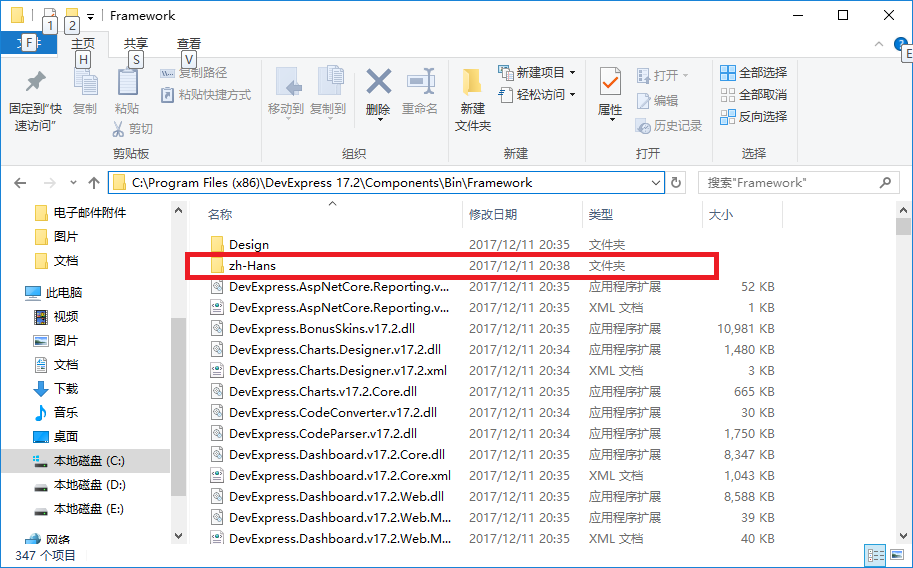Viewport: 913px width, 568px height.
Task: Click the Pin to Quick Access icon
Action: (x=36, y=82)
